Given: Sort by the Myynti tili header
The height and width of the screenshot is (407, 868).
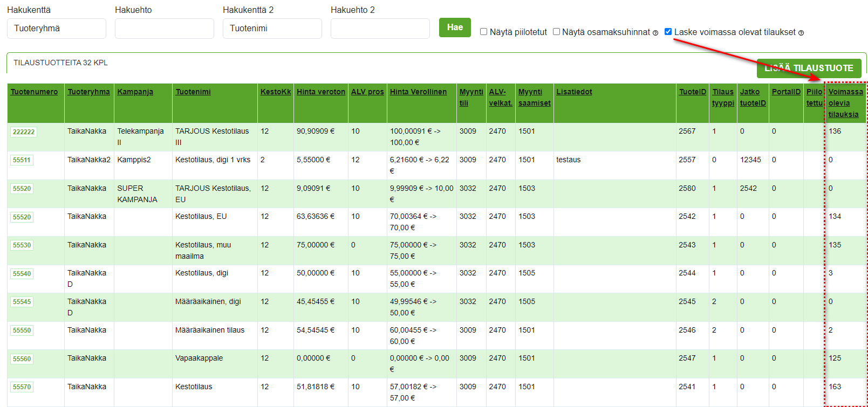Looking at the screenshot, I should pyautogui.click(x=471, y=98).
